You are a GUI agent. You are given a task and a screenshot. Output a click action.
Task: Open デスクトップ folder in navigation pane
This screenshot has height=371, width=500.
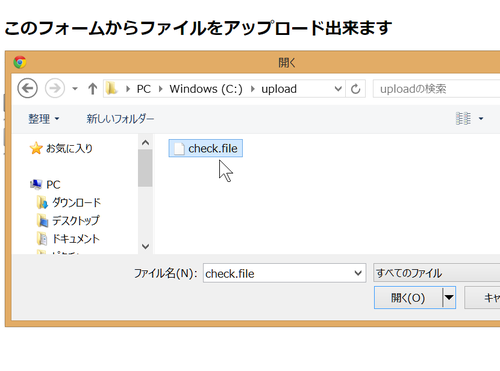coord(68,220)
